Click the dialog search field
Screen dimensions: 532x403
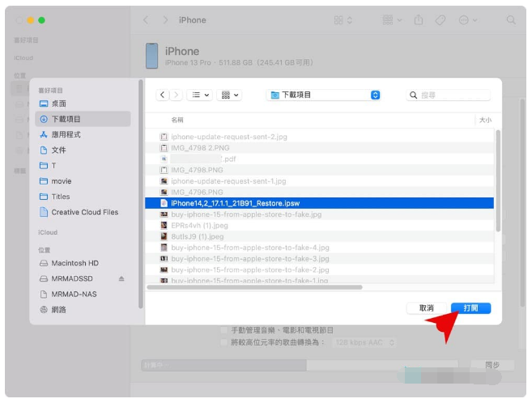[449, 95]
